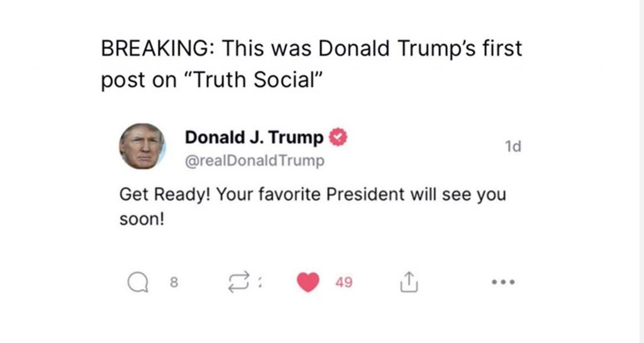Open the Donald J. Trump display name
Screen dimensions: 644x343
(254, 138)
